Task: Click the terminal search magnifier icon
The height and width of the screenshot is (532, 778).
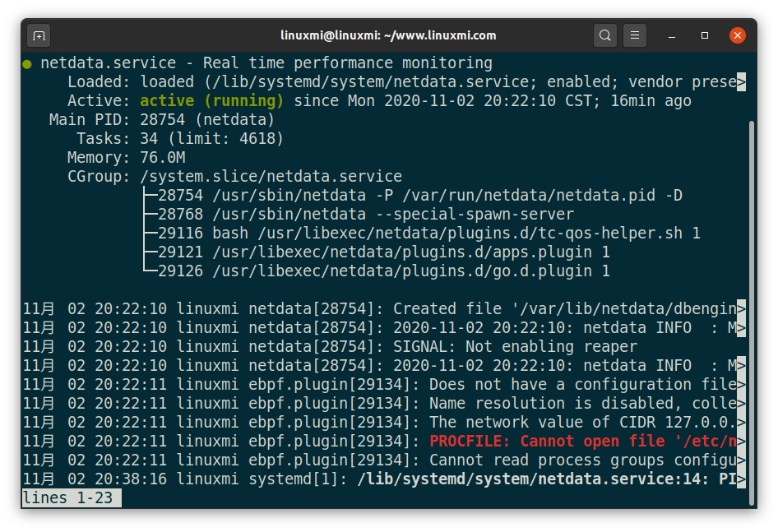Action: [605, 35]
